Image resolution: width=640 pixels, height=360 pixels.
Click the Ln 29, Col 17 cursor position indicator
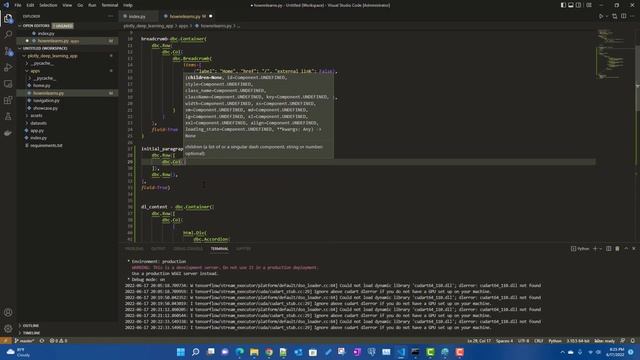(x=479, y=341)
